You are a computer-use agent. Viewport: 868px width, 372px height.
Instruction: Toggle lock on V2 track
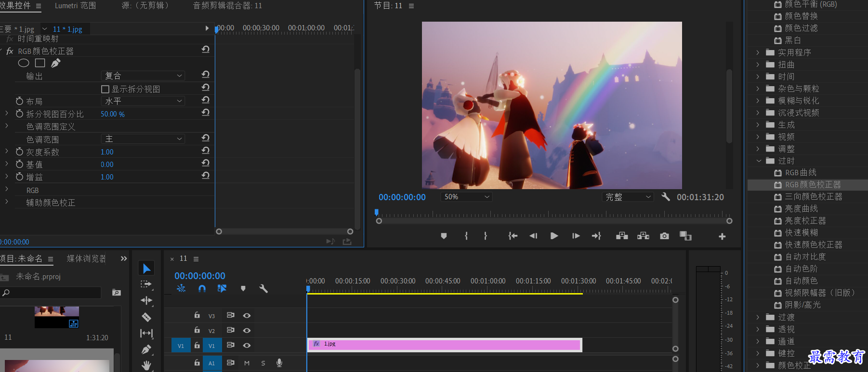pyautogui.click(x=197, y=330)
